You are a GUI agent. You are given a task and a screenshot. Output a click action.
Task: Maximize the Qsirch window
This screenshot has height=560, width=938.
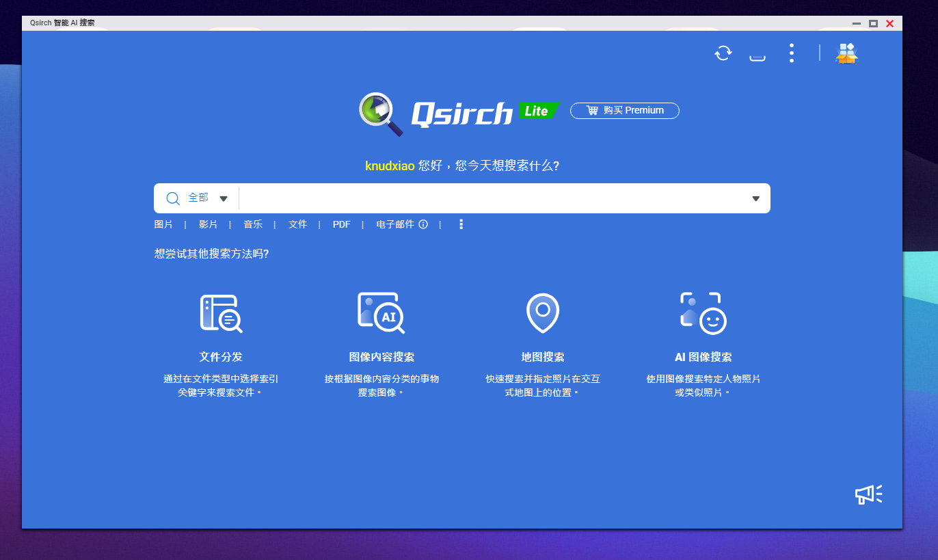click(873, 23)
